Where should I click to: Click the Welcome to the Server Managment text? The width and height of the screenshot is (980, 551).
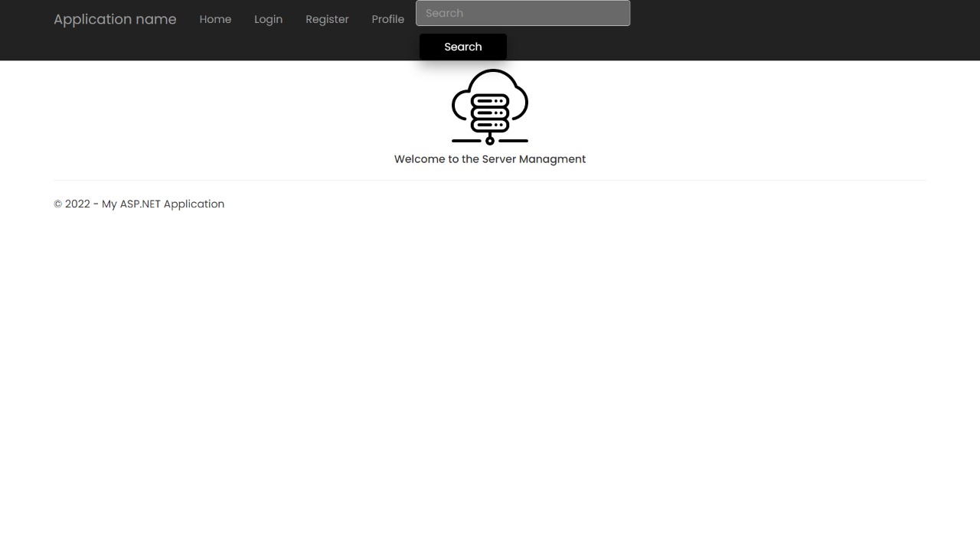(490, 159)
